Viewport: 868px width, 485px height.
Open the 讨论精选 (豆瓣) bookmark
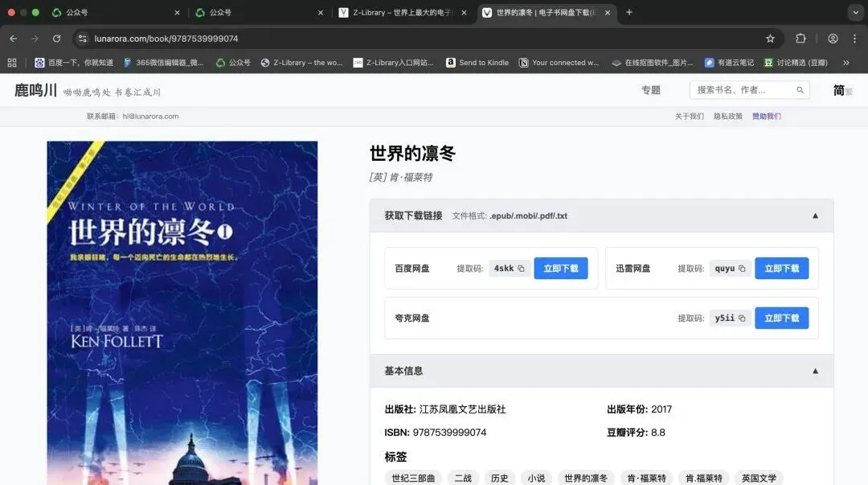pos(796,63)
